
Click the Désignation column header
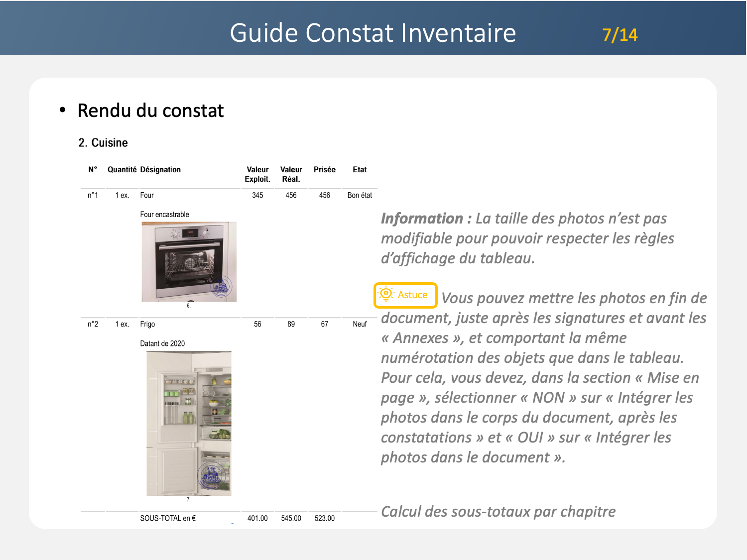pyautogui.click(x=160, y=170)
